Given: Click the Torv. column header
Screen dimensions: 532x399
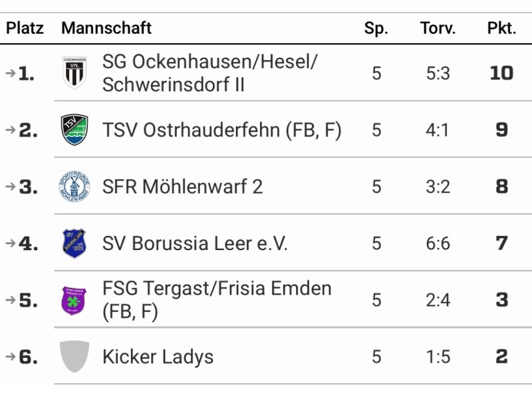Looking at the screenshot, I should [x=438, y=28].
